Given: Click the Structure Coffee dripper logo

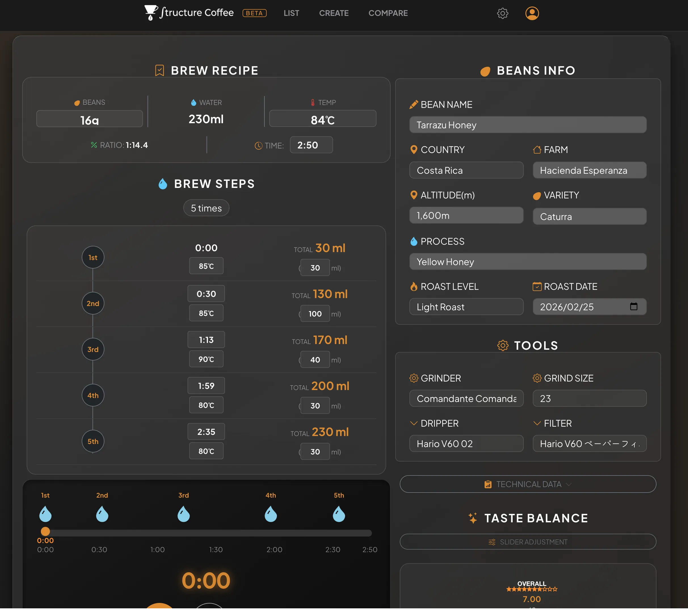Looking at the screenshot, I should pos(151,12).
